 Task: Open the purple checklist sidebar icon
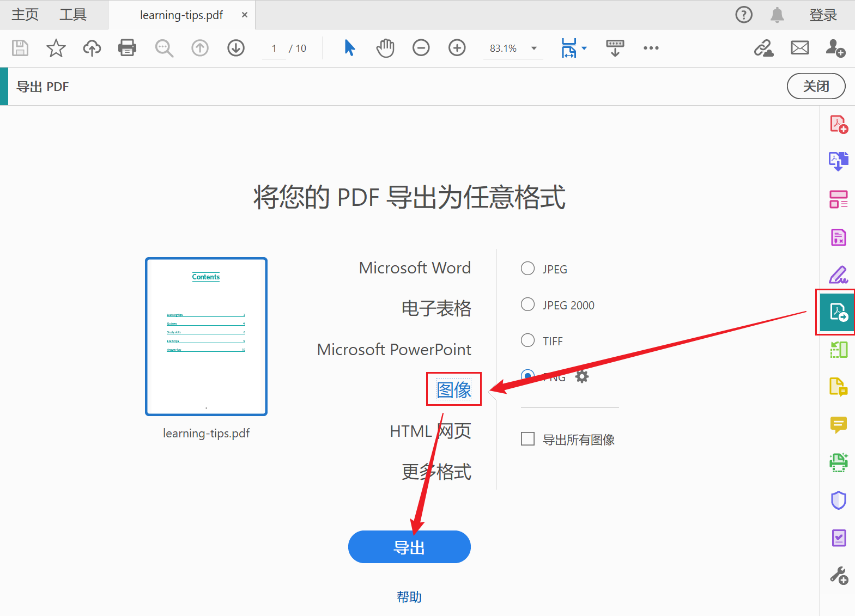839,538
